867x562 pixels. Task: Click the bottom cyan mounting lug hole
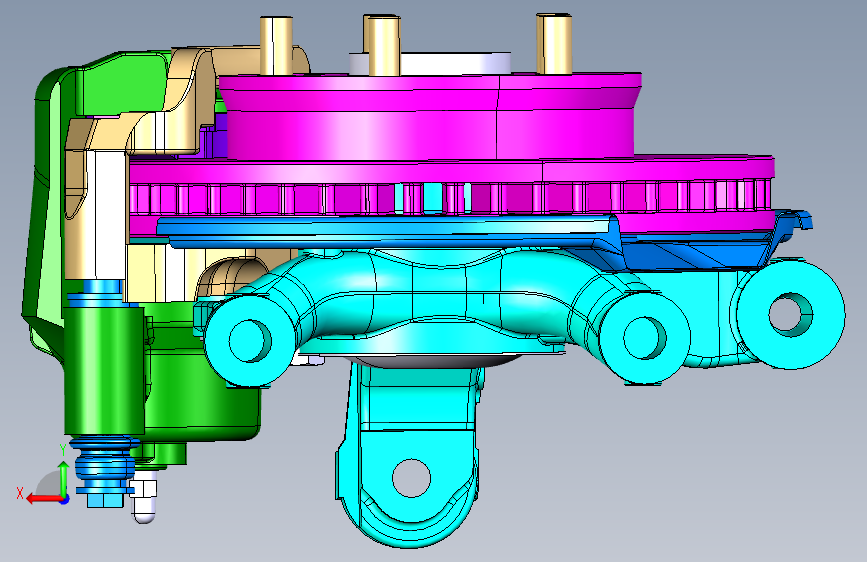pyautogui.click(x=411, y=478)
